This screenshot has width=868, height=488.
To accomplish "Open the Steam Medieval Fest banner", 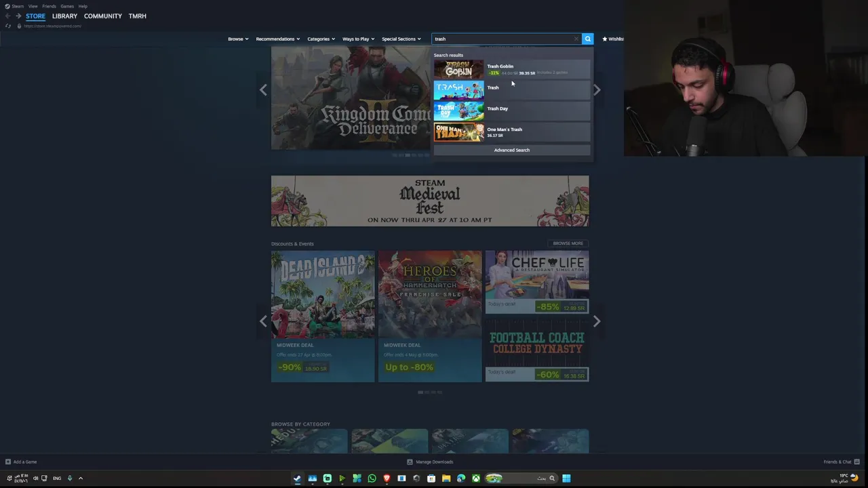I will click(430, 201).
